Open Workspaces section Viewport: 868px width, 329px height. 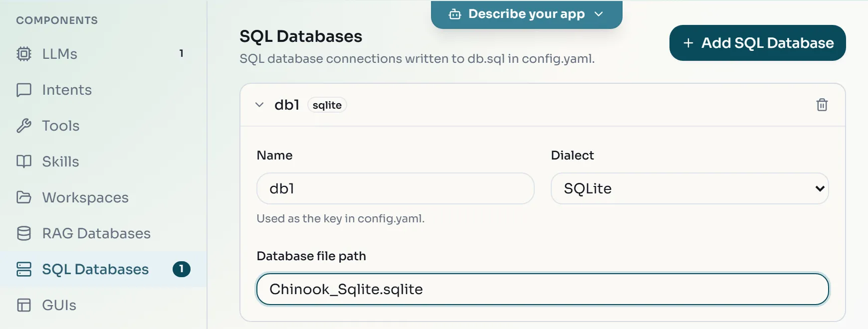[103, 197]
